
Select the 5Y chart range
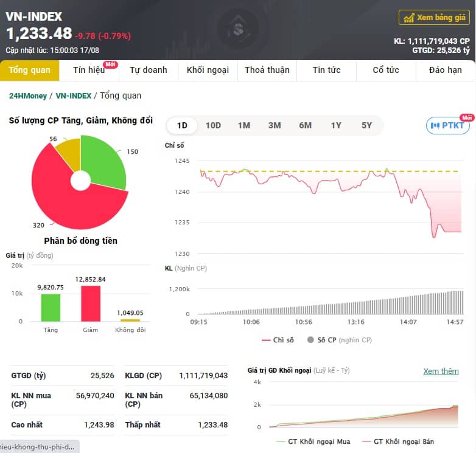coord(366,125)
